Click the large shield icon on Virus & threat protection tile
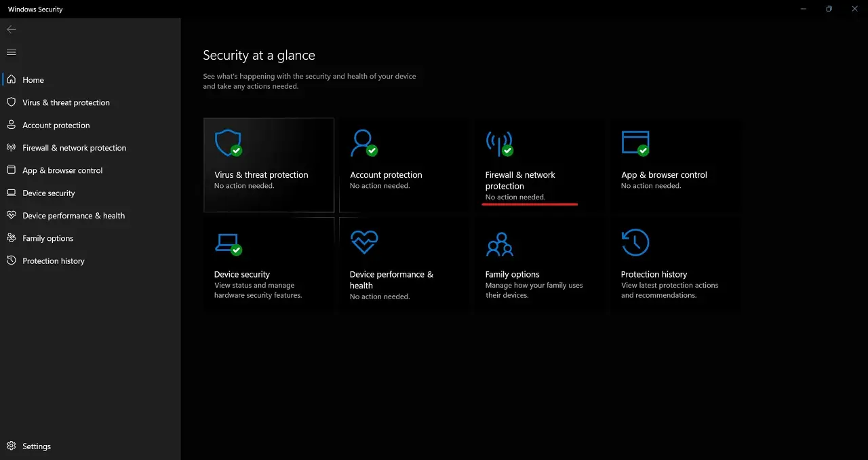This screenshot has width=868, height=460. coord(228,143)
